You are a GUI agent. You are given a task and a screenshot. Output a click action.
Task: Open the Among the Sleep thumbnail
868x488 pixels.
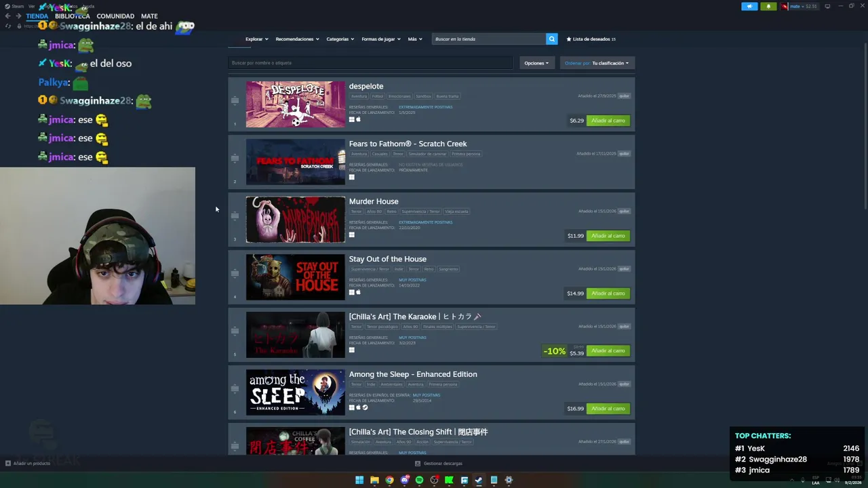pyautogui.click(x=296, y=392)
